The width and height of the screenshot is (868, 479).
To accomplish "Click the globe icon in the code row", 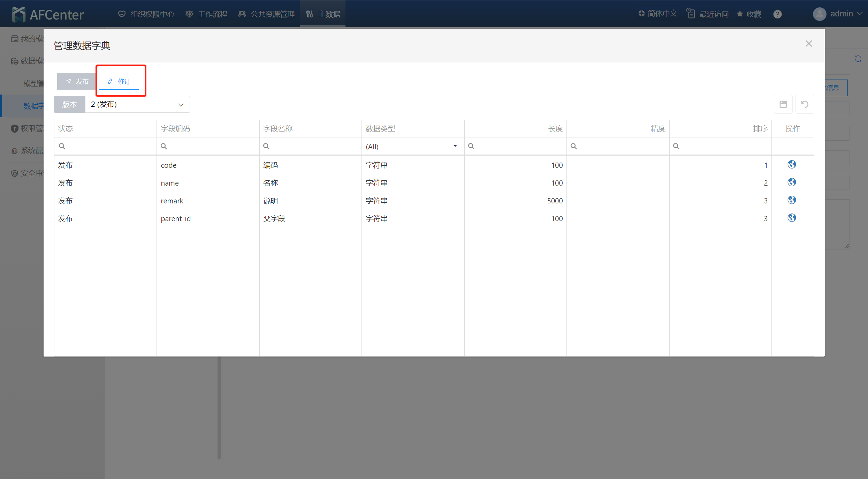I will click(792, 164).
